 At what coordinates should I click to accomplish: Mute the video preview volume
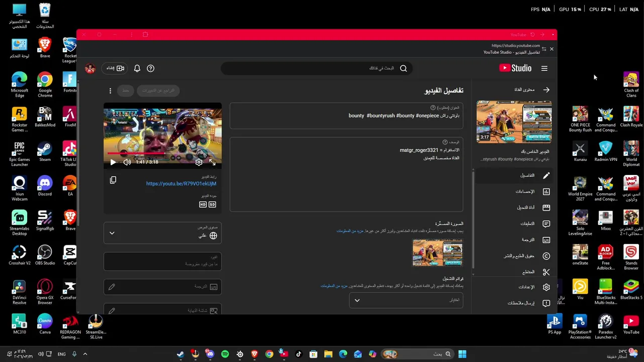point(127,162)
